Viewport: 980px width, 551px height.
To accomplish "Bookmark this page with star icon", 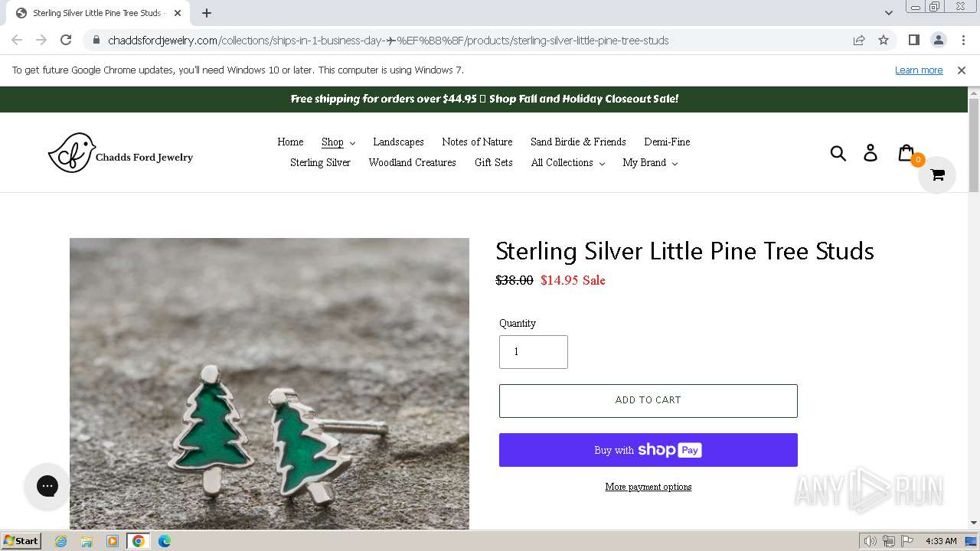I will pos(884,41).
